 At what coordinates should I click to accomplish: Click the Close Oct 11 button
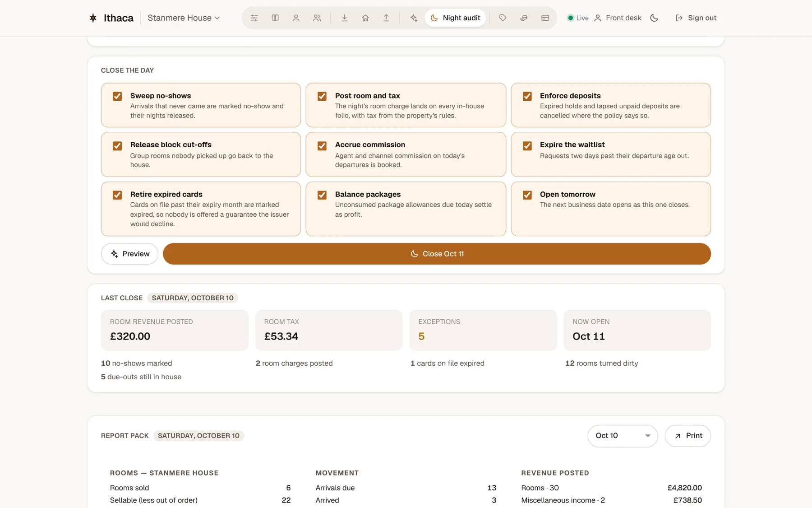click(437, 254)
